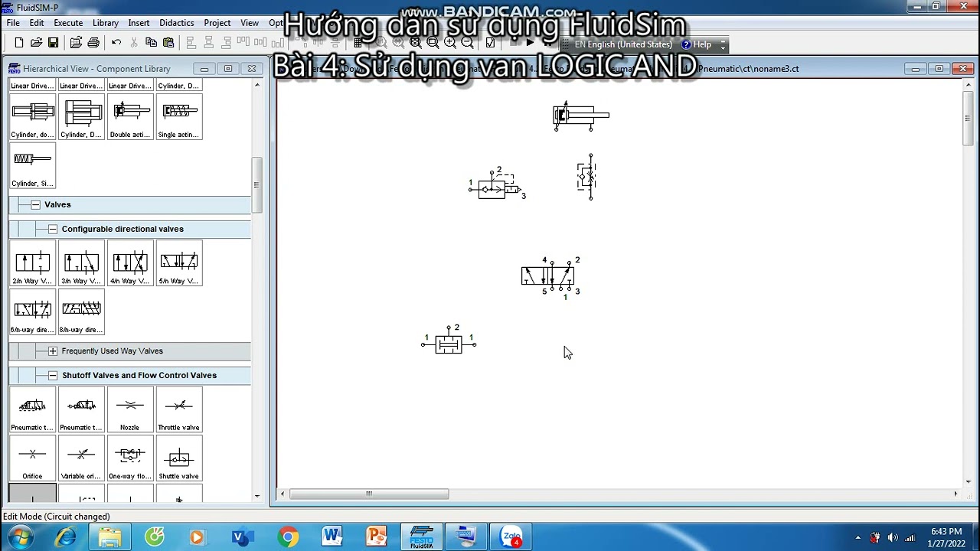The width and height of the screenshot is (980, 551).
Task: Save the circuit with the floppy icon
Action: tap(53, 43)
